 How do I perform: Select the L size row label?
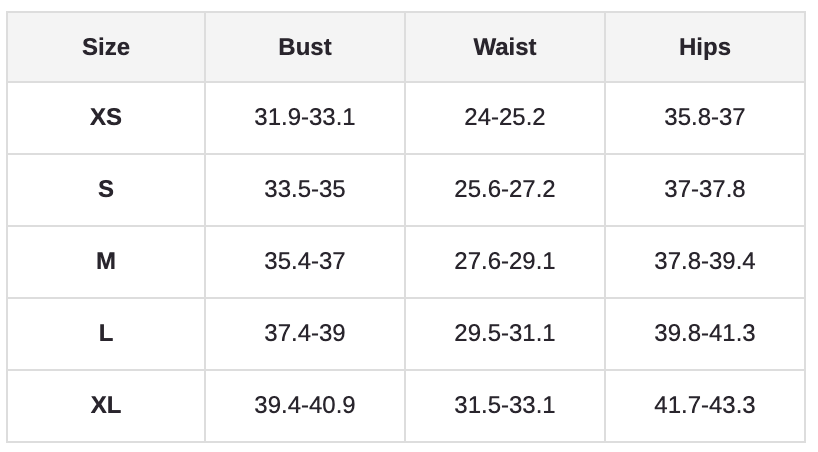pyautogui.click(x=106, y=333)
